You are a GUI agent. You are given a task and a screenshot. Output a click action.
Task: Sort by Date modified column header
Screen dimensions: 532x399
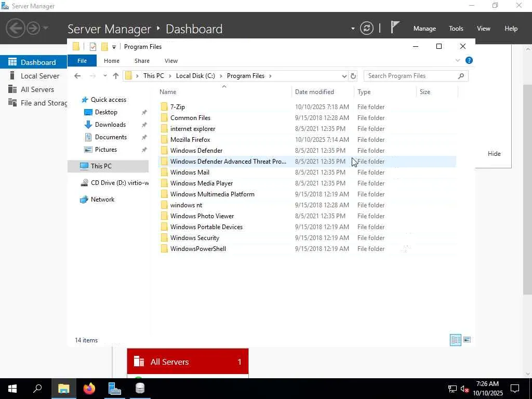(323, 92)
